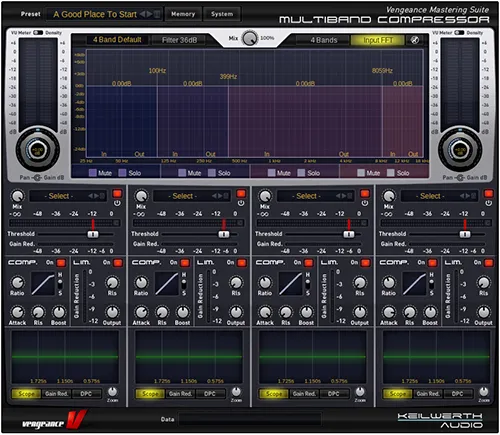Open the Memory button

tap(183, 14)
